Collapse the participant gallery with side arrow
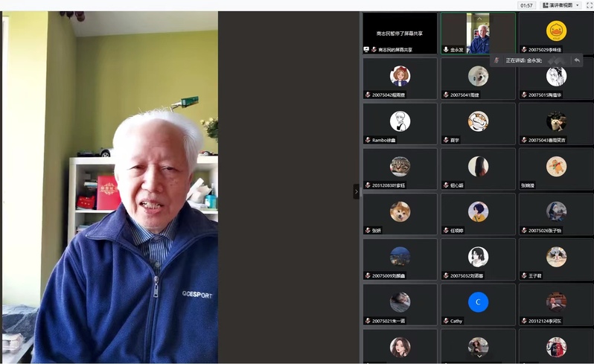The width and height of the screenshot is (594, 364). point(356,191)
